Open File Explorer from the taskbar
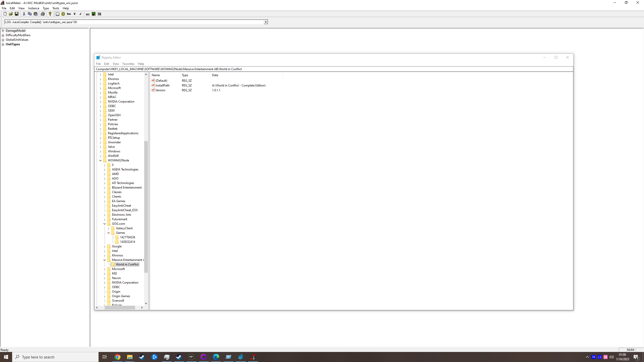 click(130, 357)
